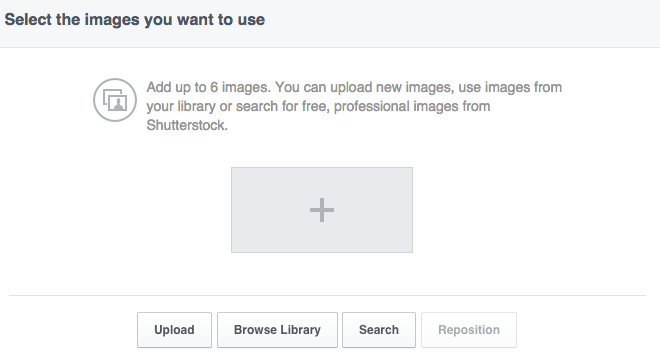Upload new images from your computer
The height and width of the screenshot is (363, 660).
pyautogui.click(x=174, y=330)
